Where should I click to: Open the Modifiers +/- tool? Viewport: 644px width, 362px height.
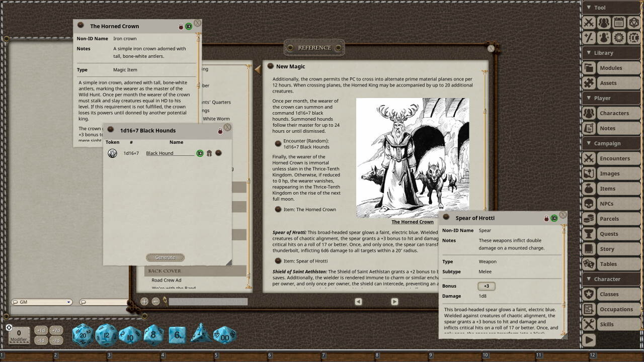pos(589,37)
